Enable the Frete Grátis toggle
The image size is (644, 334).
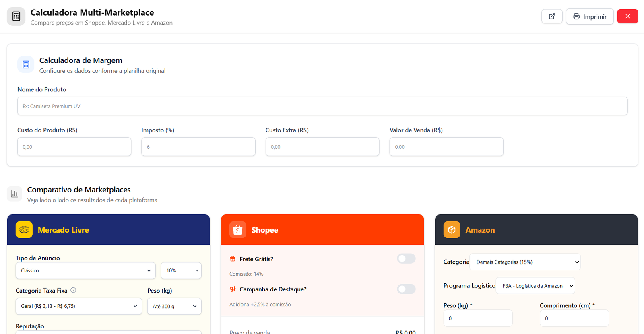[406, 259]
